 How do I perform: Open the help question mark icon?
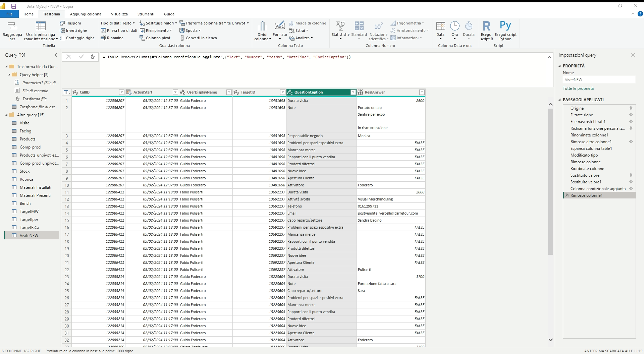pyautogui.click(x=640, y=14)
